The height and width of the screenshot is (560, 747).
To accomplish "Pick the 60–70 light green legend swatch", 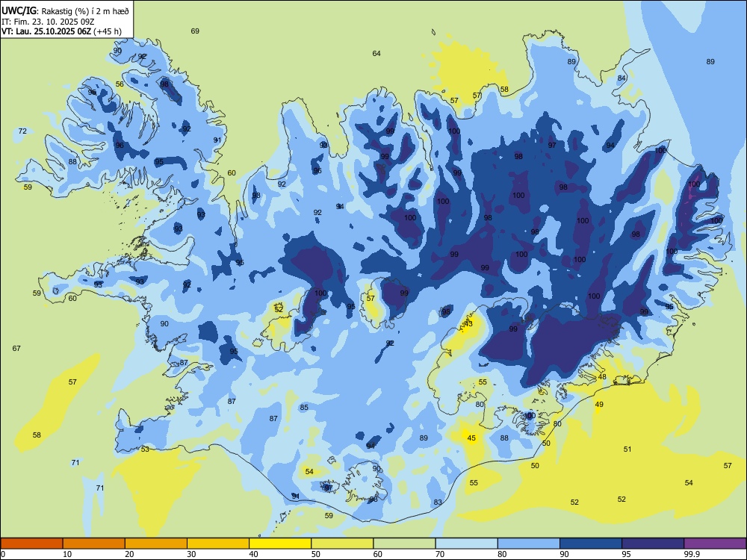I will pyautogui.click(x=404, y=544).
